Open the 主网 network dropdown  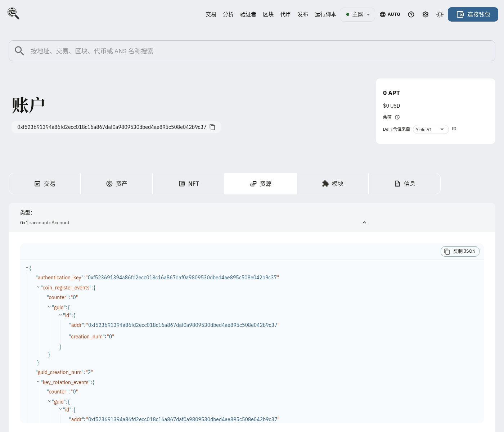357,14
